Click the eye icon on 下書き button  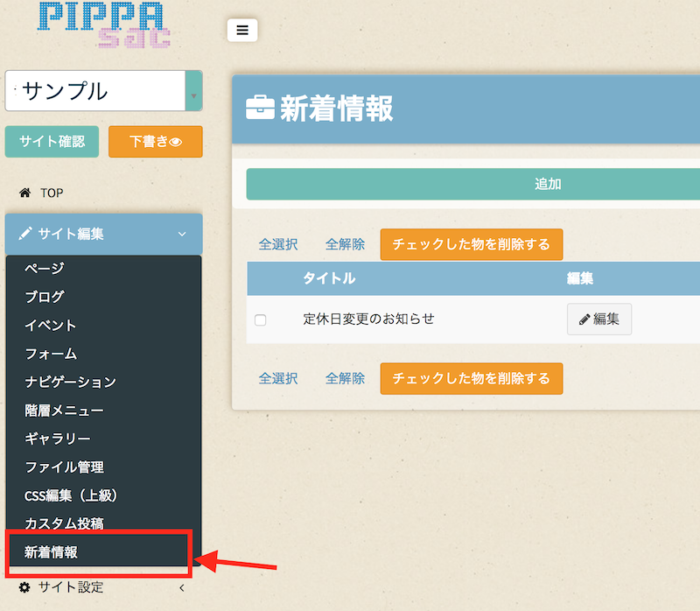pyautogui.click(x=176, y=142)
